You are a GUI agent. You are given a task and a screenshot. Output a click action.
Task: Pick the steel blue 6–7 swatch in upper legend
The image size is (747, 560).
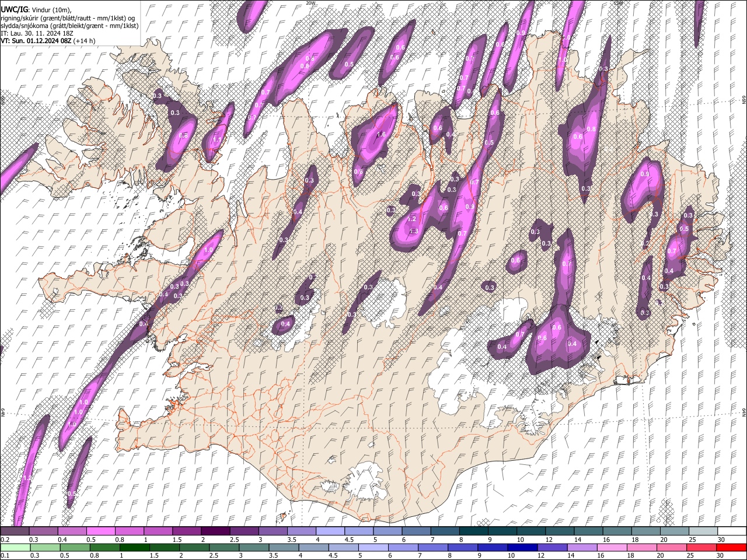(416, 531)
